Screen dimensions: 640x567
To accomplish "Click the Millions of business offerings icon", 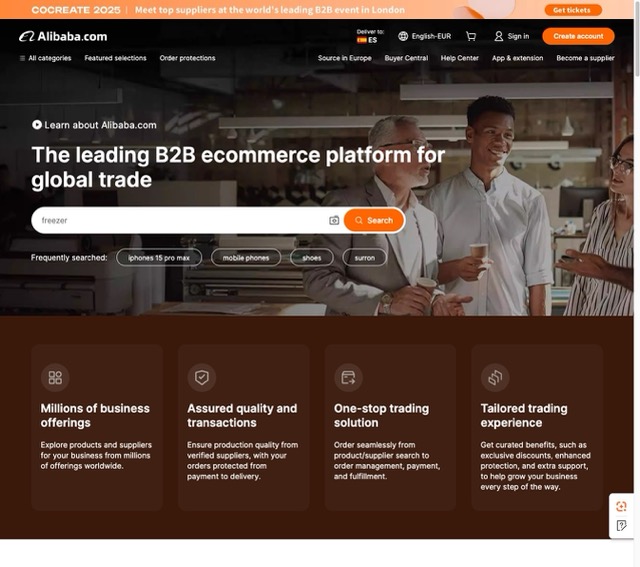I will [55, 377].
